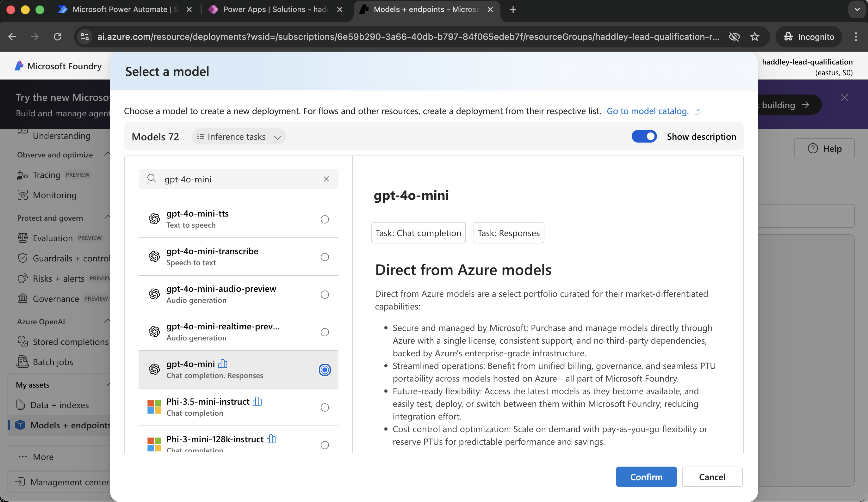Collapse the Observe and optimize section

[107, 154]
